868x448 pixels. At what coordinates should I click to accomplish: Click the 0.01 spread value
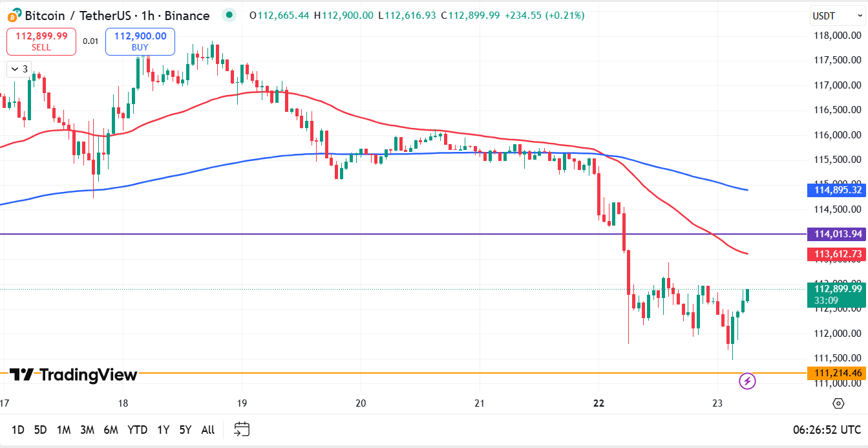click(x=90, y=41)
